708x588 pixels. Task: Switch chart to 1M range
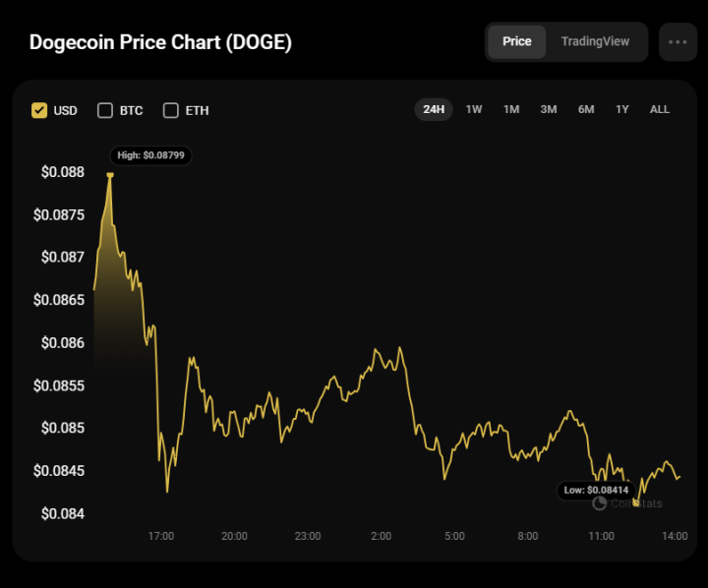511,109
